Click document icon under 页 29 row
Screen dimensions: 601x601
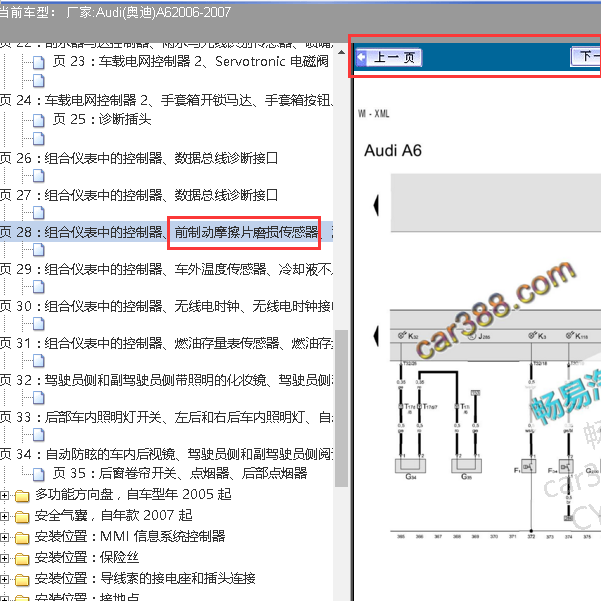(x=39, y=287)
